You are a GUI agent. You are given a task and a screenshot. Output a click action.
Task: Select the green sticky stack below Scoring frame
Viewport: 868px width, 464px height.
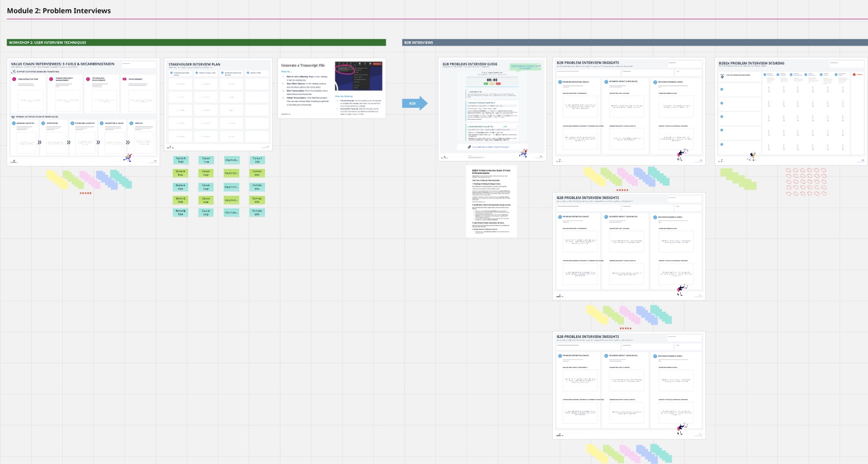738,179
